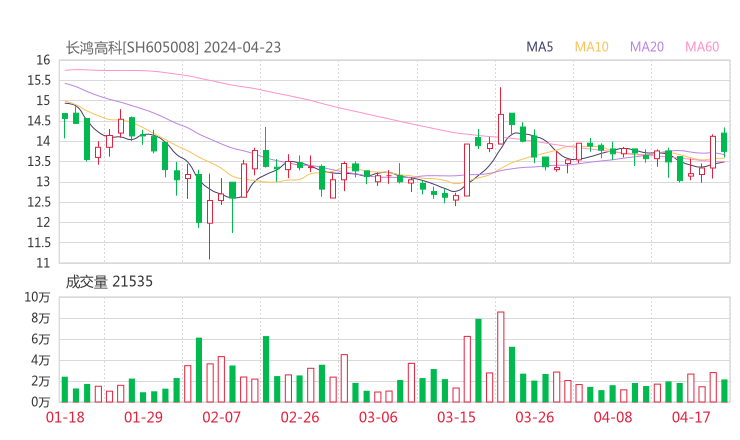This screenshot has width=740, height=440.
Task: Select the 01-29 date label
Action: tap(143, 417)
